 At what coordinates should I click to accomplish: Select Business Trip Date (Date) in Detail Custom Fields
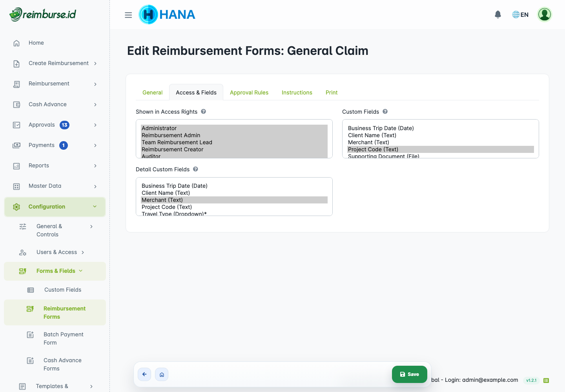234,186
